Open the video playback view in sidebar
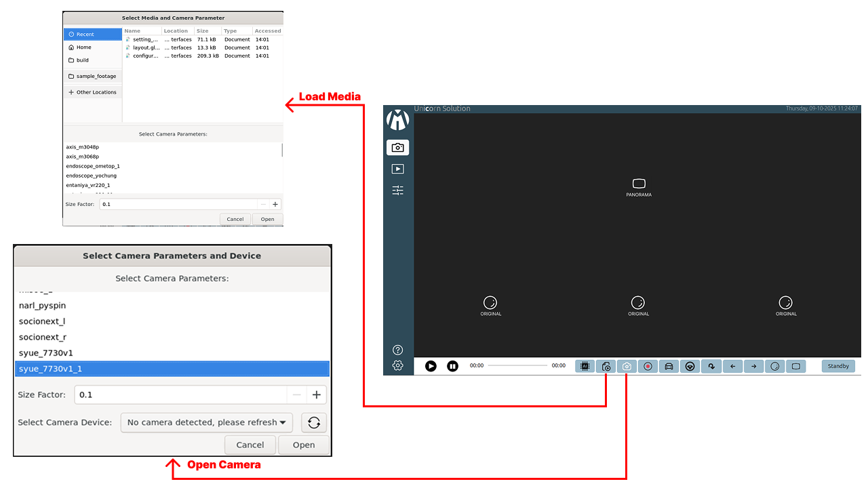The image size is (868, 488). (398, 169)
